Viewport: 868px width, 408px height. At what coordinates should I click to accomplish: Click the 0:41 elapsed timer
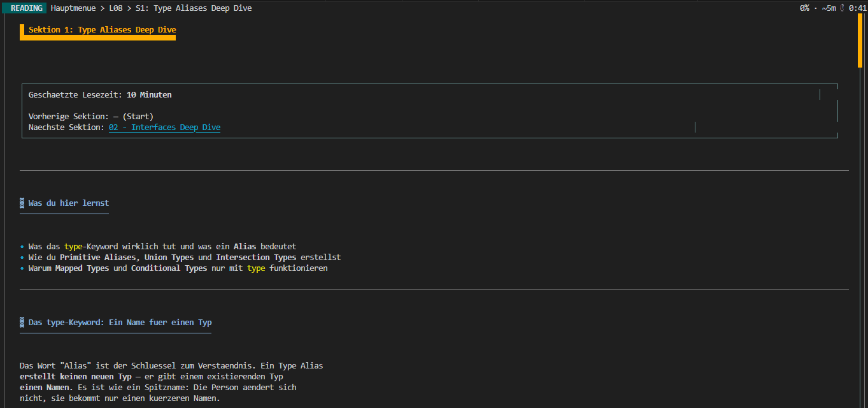[857, 8]
